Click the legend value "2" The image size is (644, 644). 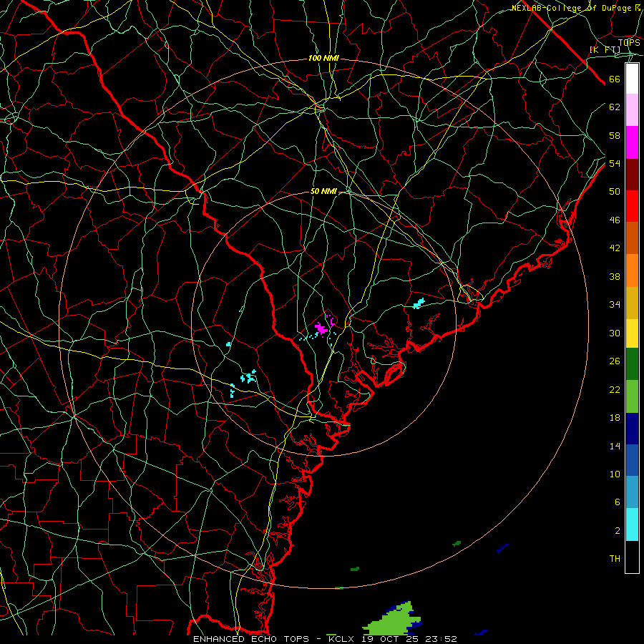(618, 531)
